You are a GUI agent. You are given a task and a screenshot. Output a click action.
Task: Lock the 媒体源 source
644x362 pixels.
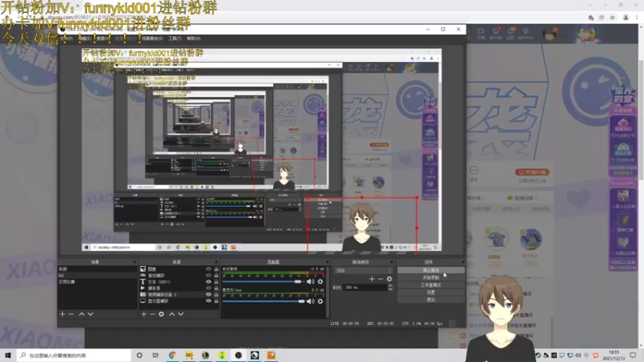(x=216, y=288)
